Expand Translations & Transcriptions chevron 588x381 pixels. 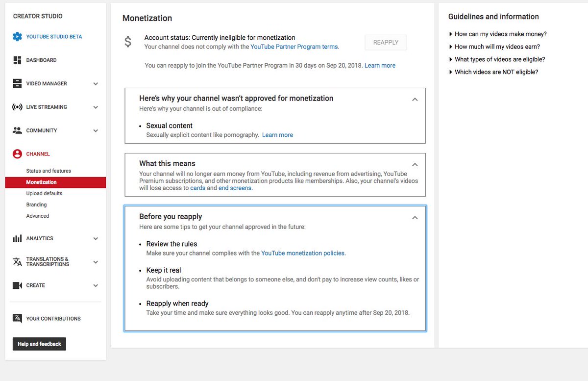[x=96, y=262]
